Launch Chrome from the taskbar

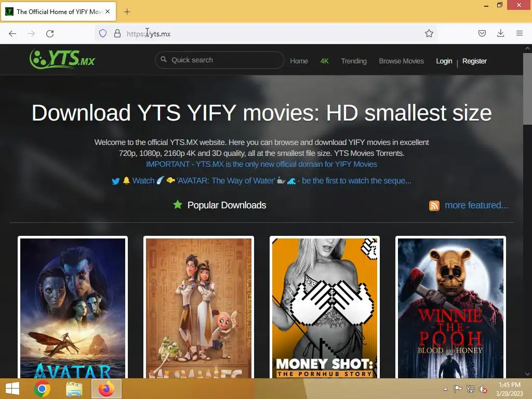click(x=42, y=389)
